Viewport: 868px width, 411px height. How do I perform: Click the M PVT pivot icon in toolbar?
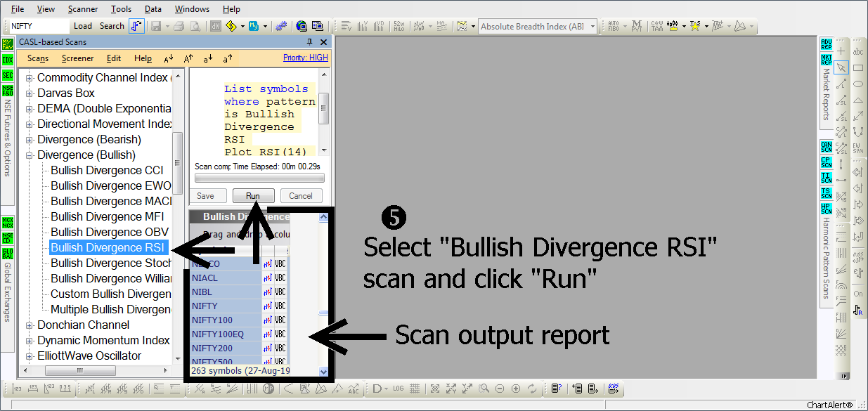click(x=636, y=26)
